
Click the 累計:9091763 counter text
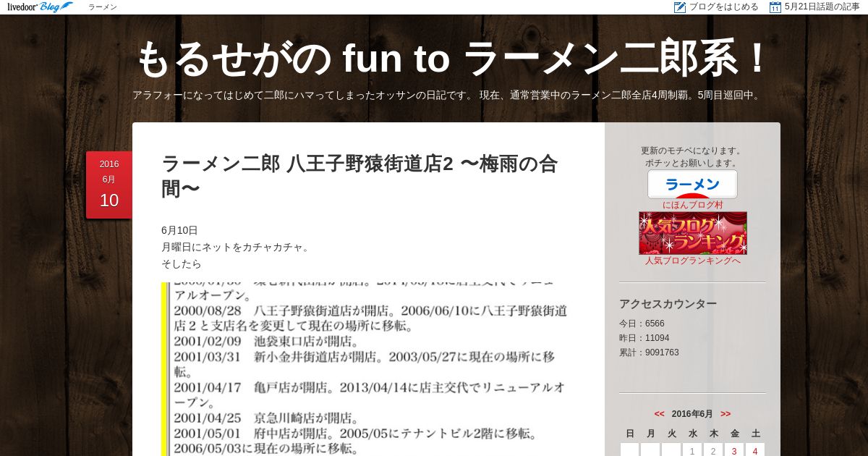pyautogui.click(x=649, y=352)
